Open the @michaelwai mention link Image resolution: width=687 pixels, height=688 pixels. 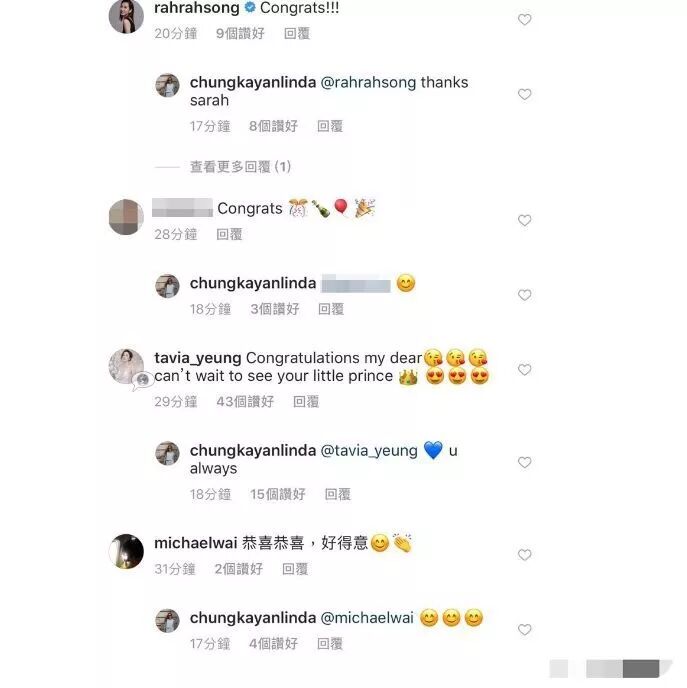click(x=367, y=618)
